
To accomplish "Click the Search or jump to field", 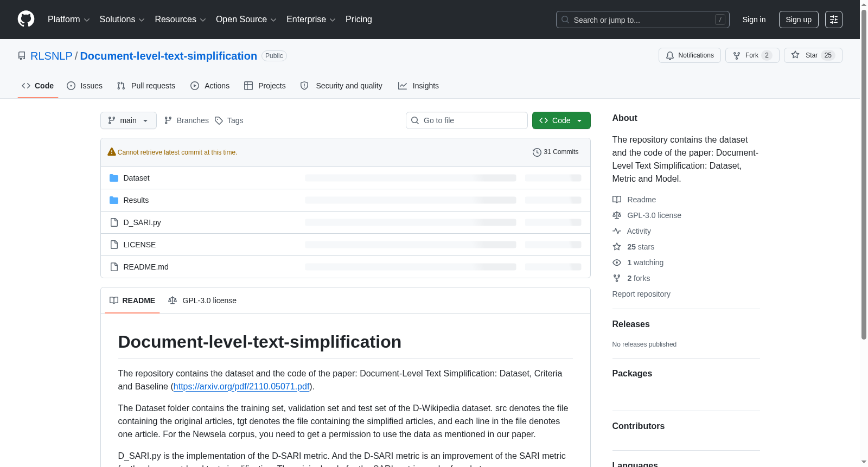I will click(643, 20).
